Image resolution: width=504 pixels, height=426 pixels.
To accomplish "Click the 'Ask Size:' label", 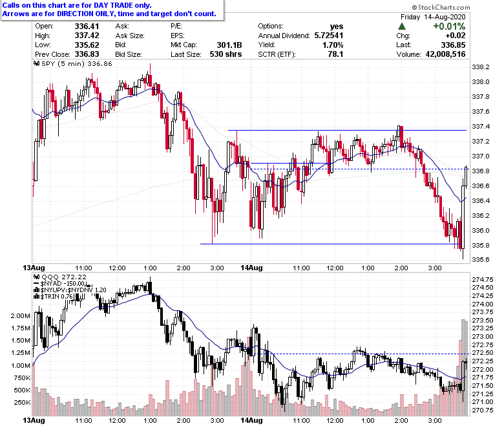I will tap(130, 36).
